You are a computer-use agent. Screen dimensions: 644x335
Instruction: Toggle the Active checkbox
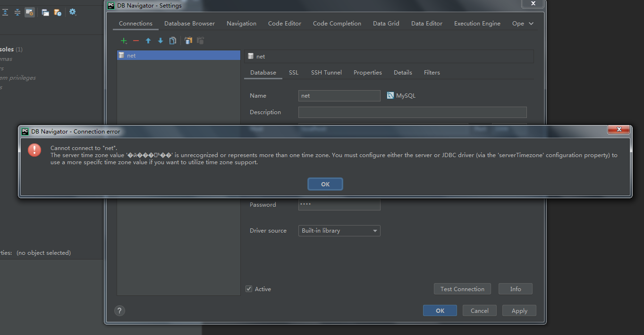click(249, 289)
